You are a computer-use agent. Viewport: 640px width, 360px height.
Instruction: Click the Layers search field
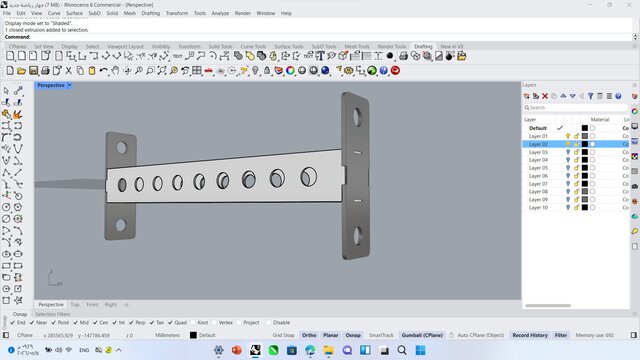click(576, 107)
